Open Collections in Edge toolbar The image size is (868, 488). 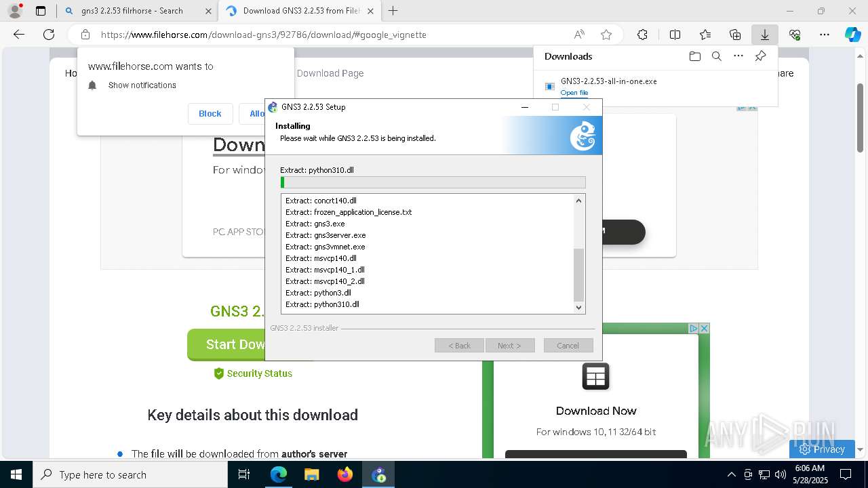[735, 35]
